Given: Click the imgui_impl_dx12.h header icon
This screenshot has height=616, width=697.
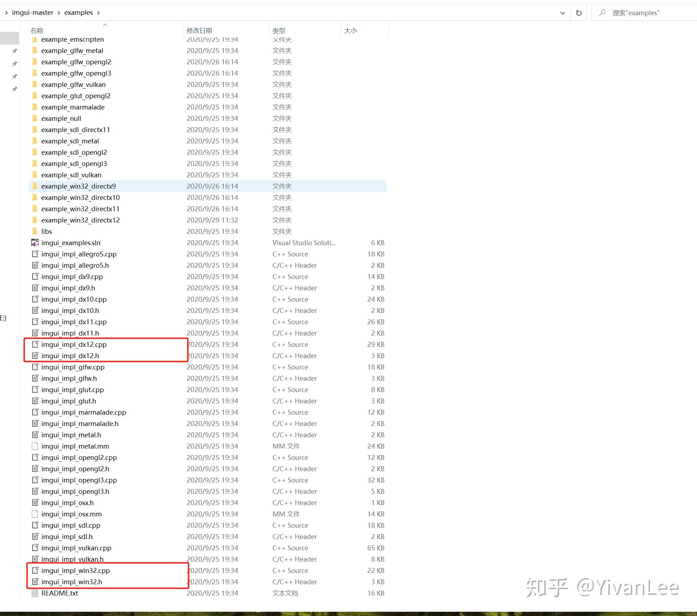Looking at the screenshot, I should (35, 356).
